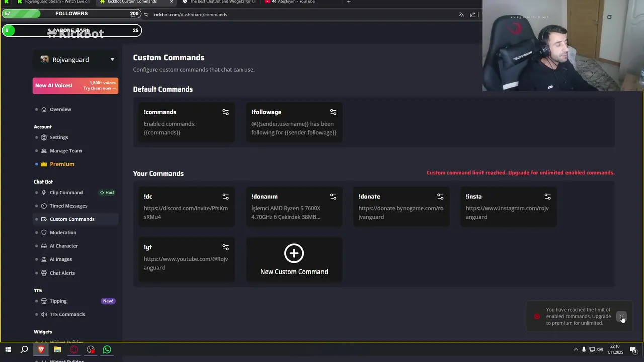The height and width of the screenshot is (362, 644).
Task: Click the Tipping icon in sidebar
Action: pos(44,301)
